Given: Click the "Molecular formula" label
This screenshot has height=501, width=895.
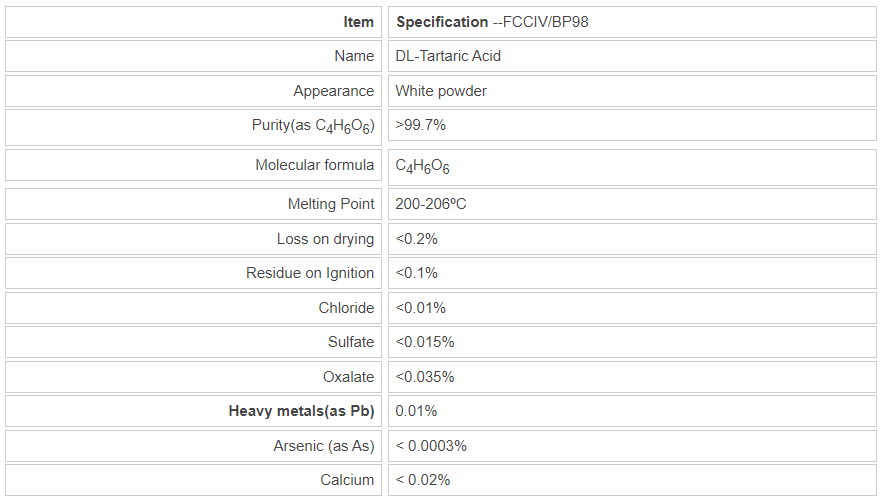Looking at the screenshot, I should [314, 165].
